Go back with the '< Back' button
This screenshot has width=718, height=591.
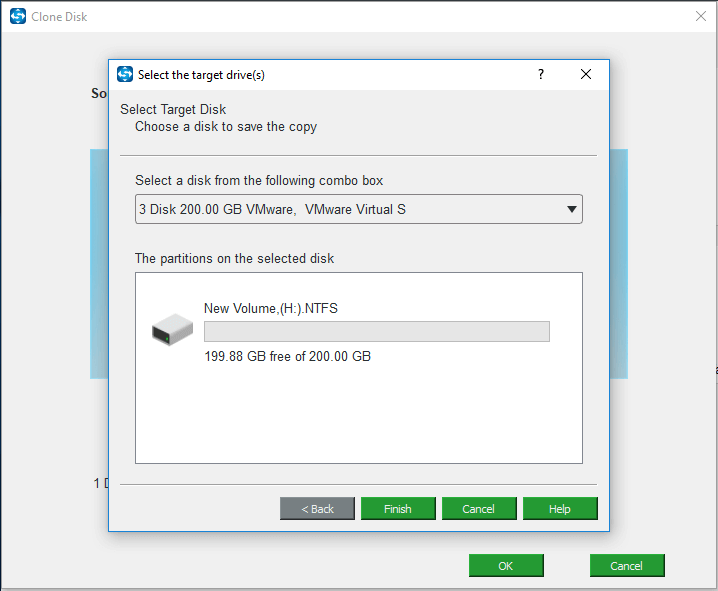pos(317,509)
